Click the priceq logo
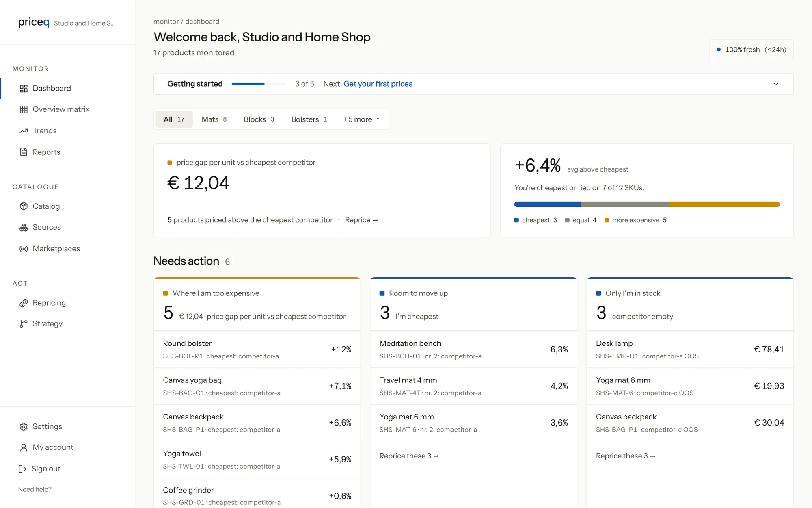The image size is (812, 508). pyautogui.click(x=34, y=22)
